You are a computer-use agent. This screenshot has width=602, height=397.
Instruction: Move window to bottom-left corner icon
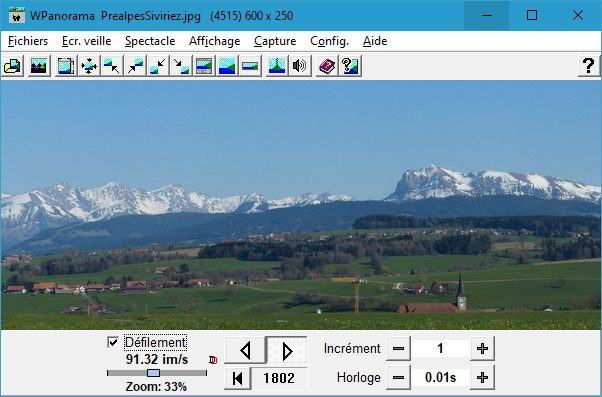[158, 66]
